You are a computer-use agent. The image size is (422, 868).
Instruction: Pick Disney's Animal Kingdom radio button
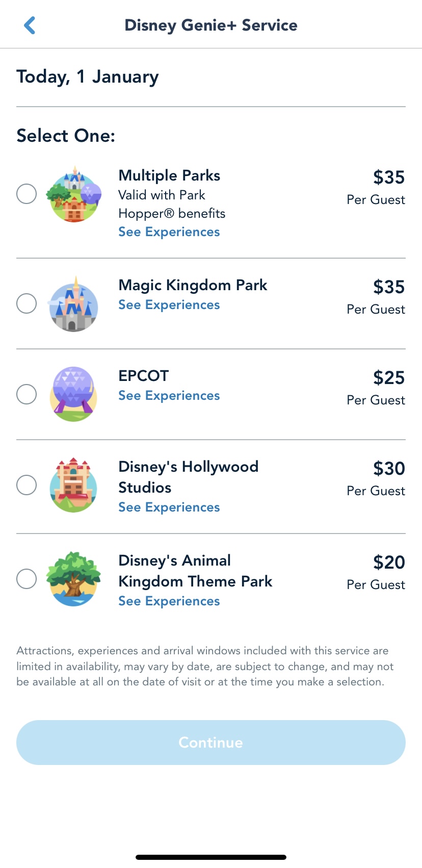[x=27, y=579]
